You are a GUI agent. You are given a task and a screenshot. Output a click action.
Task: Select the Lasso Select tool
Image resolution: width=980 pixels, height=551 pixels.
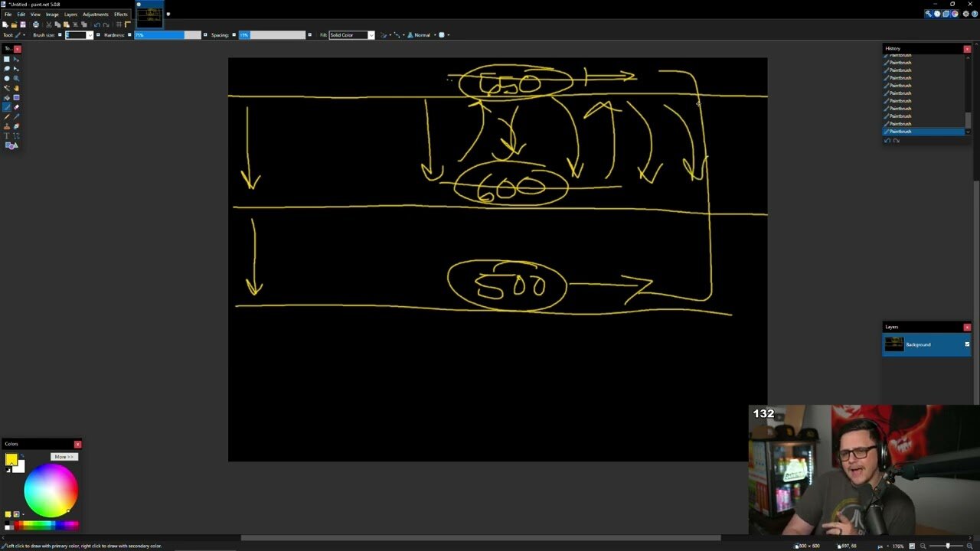coord(7,68)
